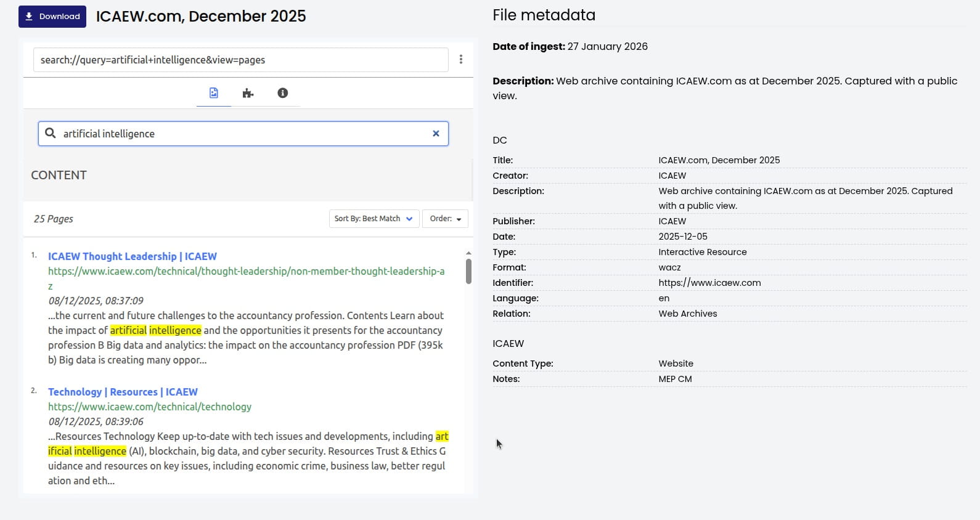Open the non-member-thought-leadership URL link
The image size is (980, 520).
click(246, 278)
